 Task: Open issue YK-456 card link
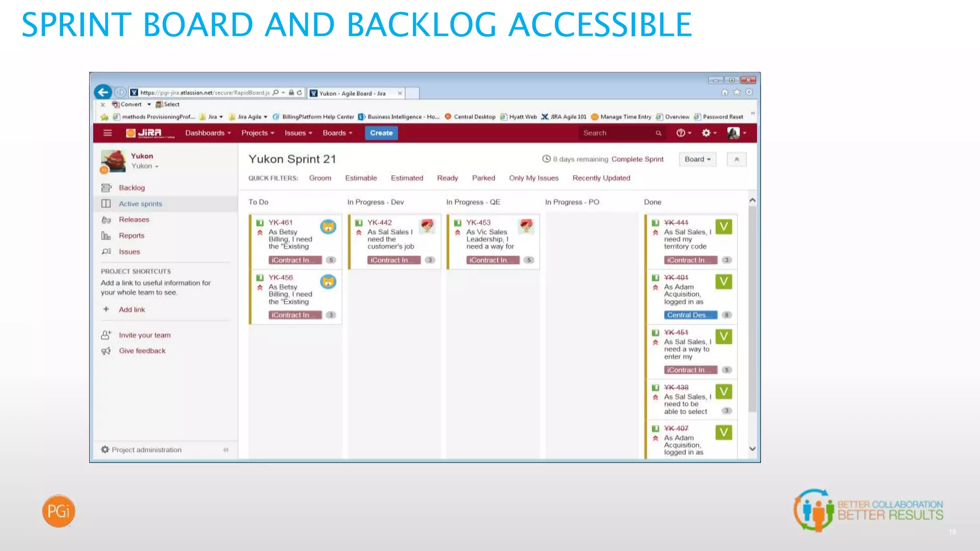pyautogui.click(x=281, y=277)
